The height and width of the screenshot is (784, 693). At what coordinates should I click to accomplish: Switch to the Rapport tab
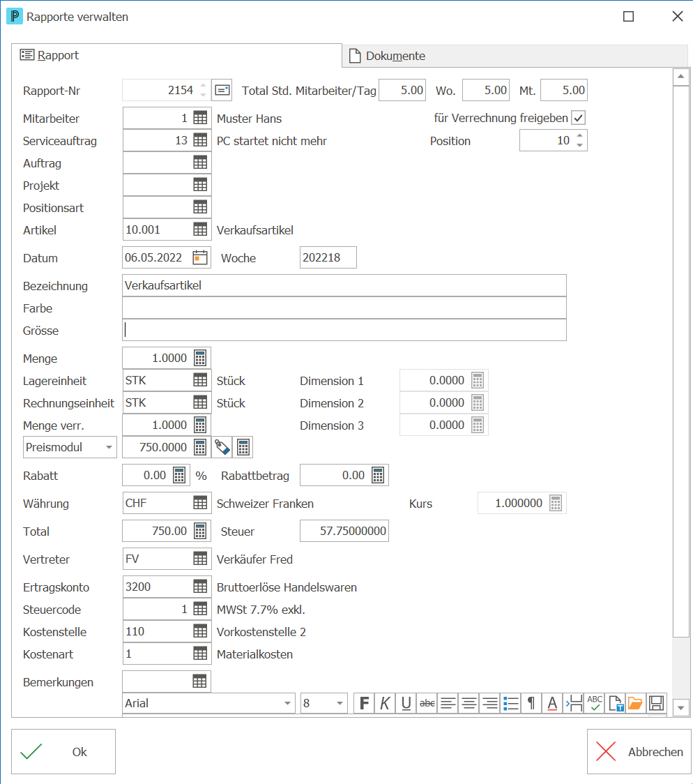click(177, 55)
